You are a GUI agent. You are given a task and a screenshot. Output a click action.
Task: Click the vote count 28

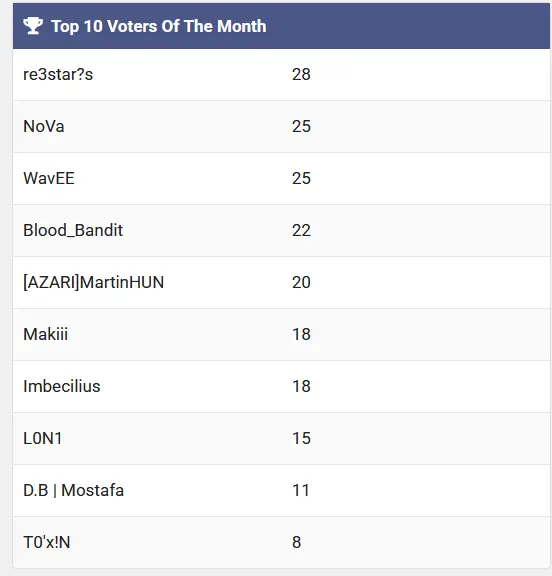301,75
